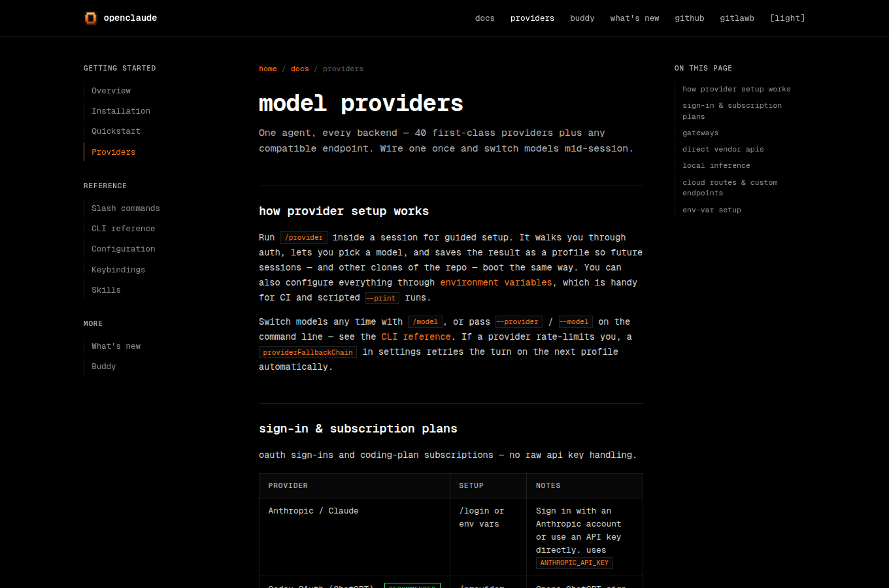This screenshot has width=889, height=588.
Task: Click the MORE sidebar heading
Action: 93,323
